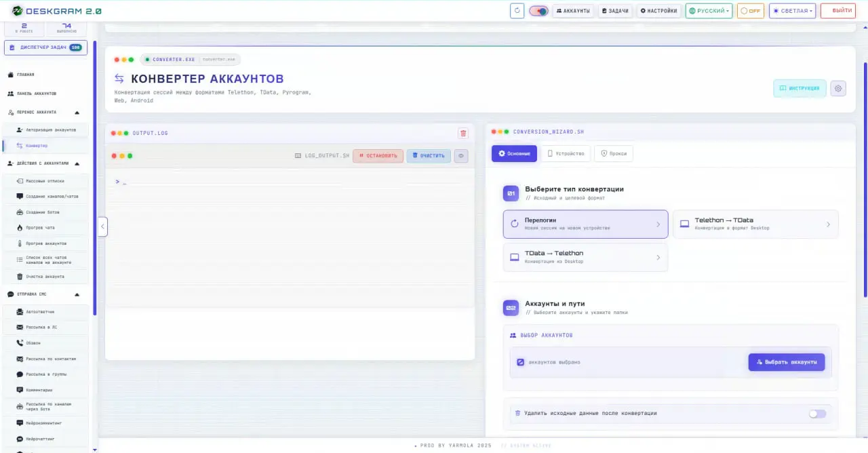The width and height of the screenshot is (868, 453).
Task: Toggle the OFF switch button in the top bar
Action: 751,11
